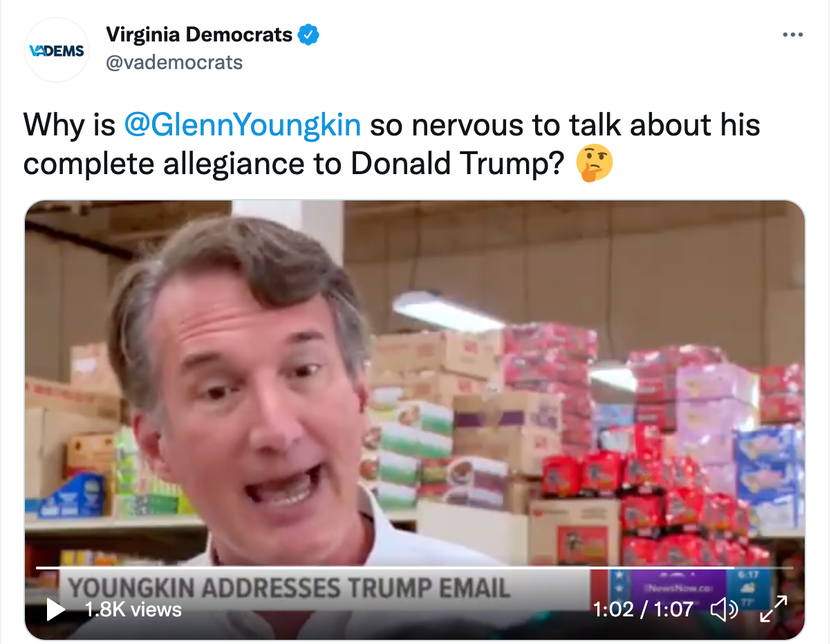
Task: Click the thinking face emoji
Action: tap(595, 164)
